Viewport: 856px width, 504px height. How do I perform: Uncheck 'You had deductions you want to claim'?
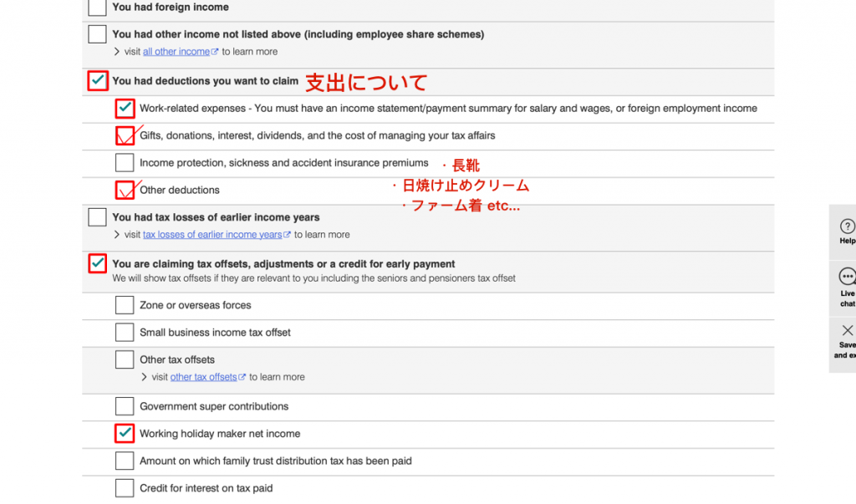(98, 81)
